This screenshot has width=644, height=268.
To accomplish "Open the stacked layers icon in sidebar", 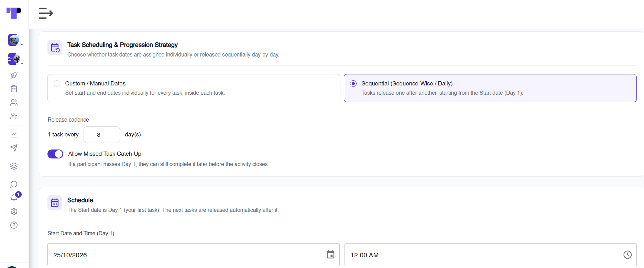I will click(14, 166).
